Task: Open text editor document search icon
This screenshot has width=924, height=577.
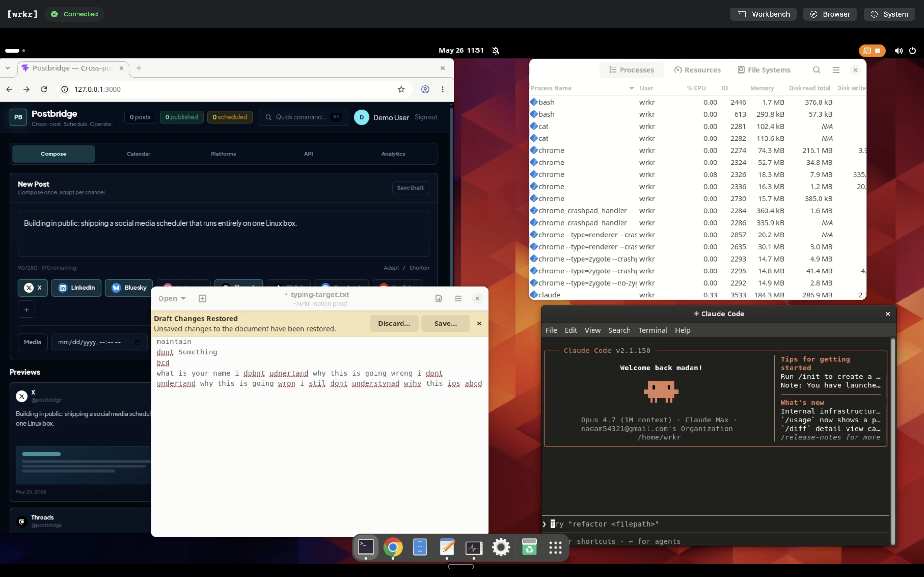Action: click(439, 298)
